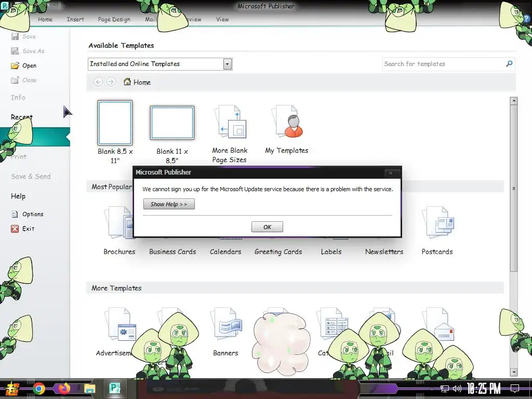This screenshot has height=399, width=532.
Task: Go forward with the forward arrow button
Action: pos(111,82)
